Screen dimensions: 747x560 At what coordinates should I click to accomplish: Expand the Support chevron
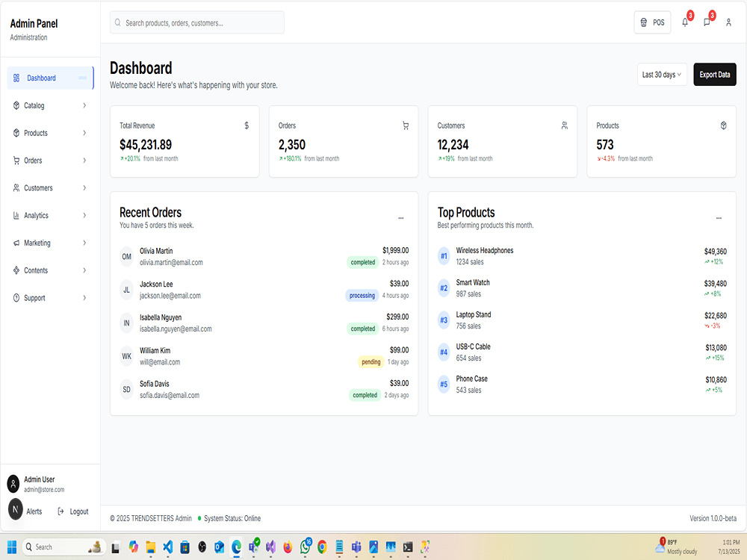click(x=84, y=298)
